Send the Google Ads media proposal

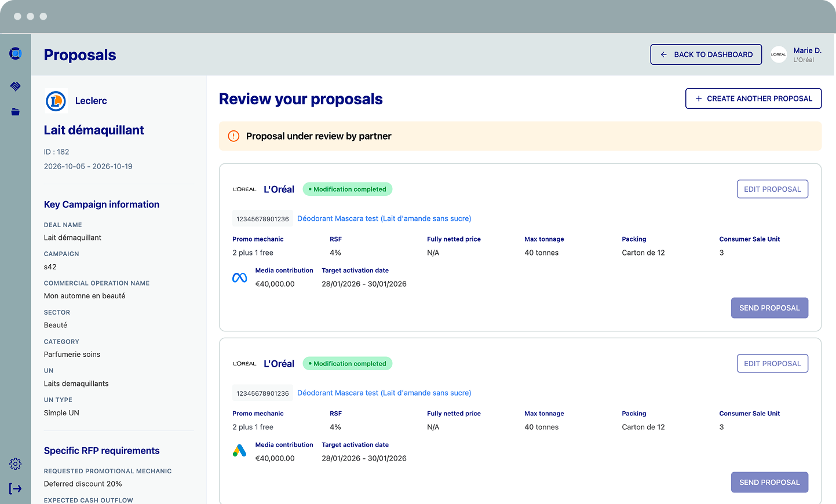(x=769, y=483)
